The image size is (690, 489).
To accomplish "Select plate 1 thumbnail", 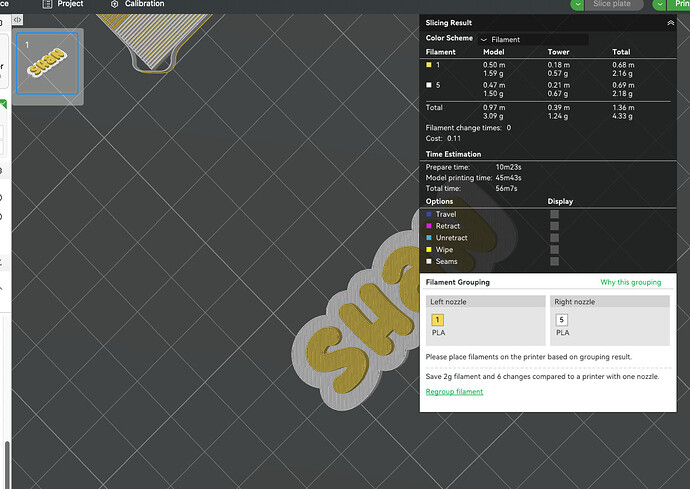I will (48, 63).
